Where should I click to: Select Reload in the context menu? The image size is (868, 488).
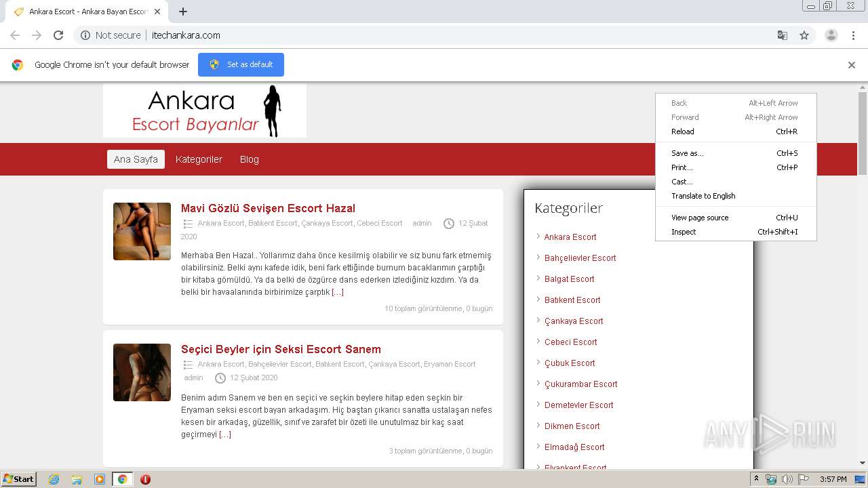point(736,131)
